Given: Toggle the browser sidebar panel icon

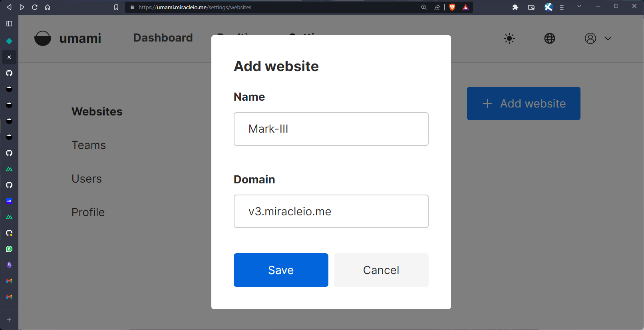Looking at the screenshot, I should point(9,24).
